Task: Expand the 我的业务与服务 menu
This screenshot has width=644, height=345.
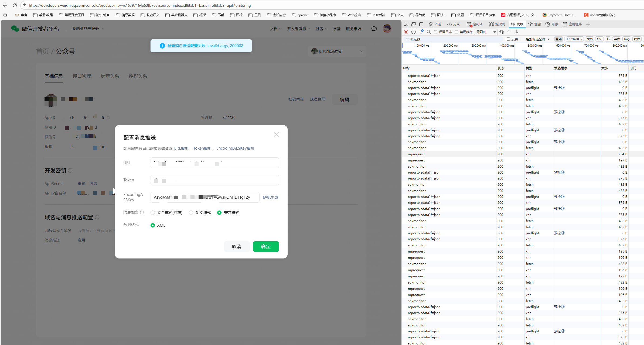Action: coord(87,29)
